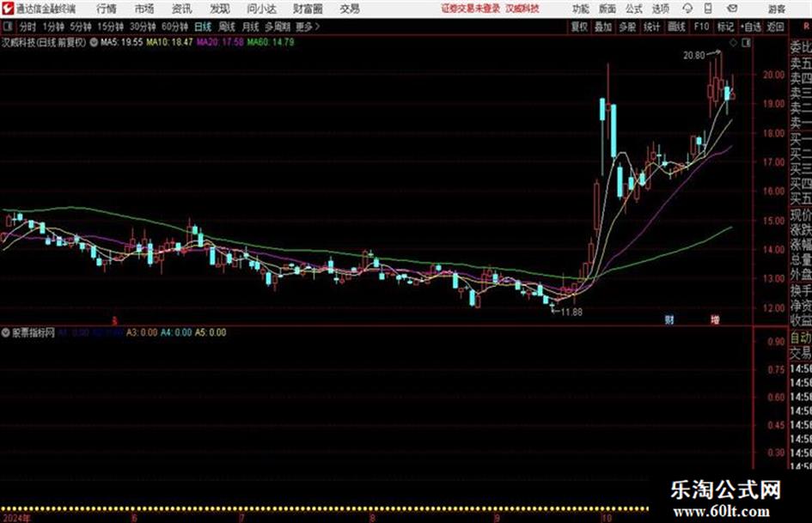
Task: Open the 版面 menu
Action: click(607, 9)
